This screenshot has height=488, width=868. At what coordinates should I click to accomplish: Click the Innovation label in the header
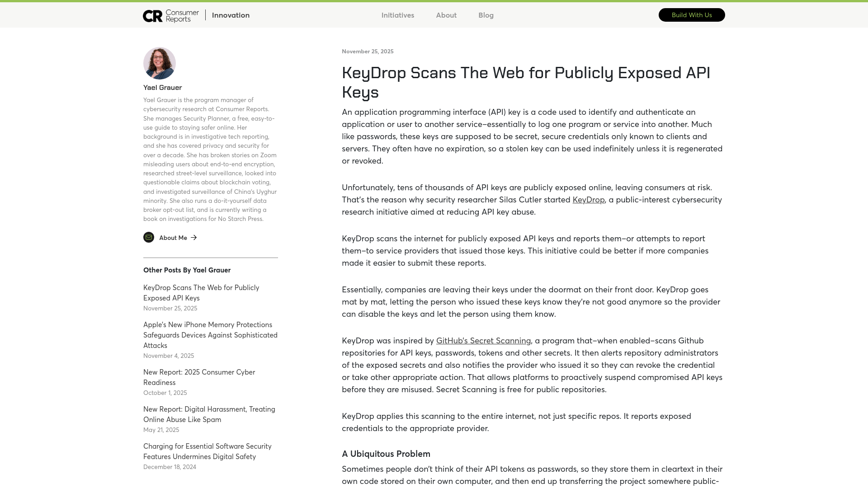[230, 15]
